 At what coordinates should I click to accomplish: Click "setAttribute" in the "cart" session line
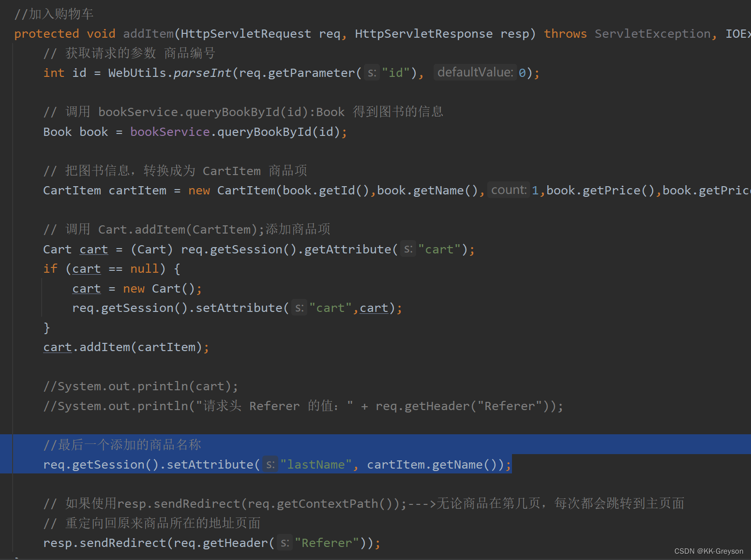coord(239,308)
